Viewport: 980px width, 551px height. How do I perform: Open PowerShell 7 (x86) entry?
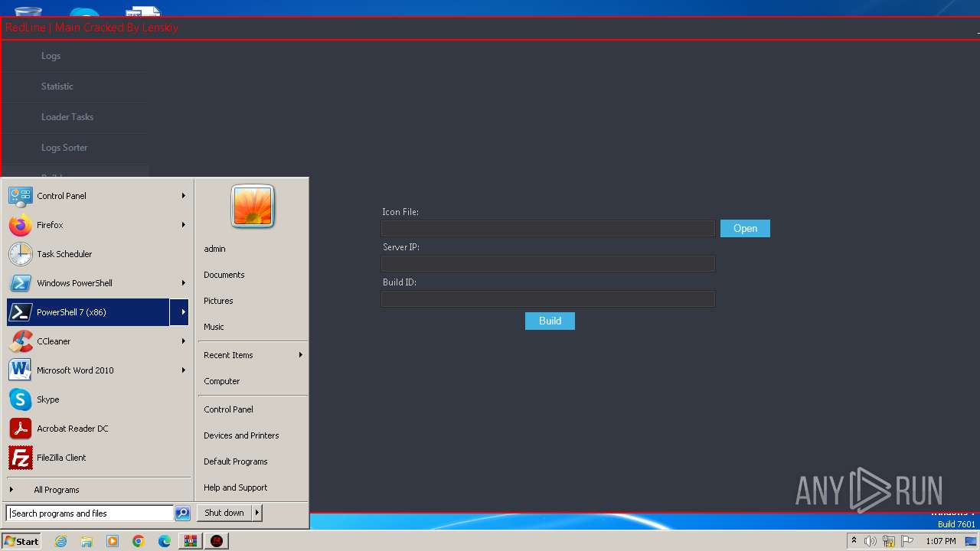pyautogui.click(x=88, y=312)
